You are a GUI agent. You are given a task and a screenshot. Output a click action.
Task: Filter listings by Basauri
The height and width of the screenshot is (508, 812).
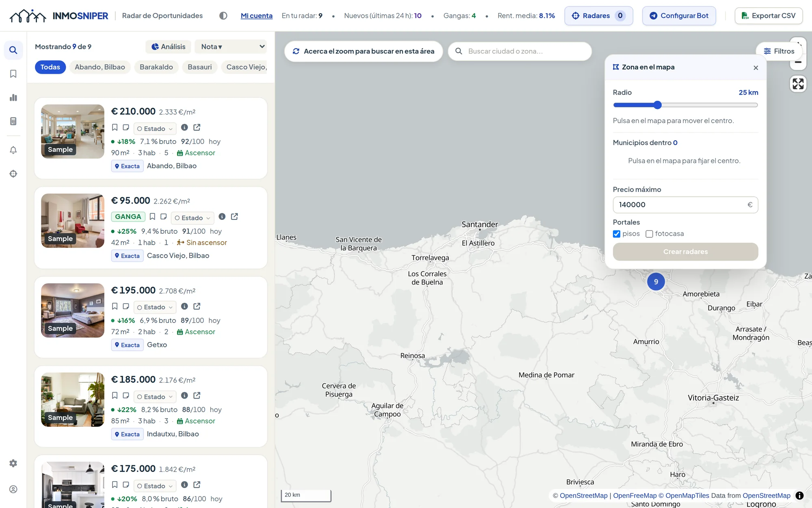coord(200,67)
